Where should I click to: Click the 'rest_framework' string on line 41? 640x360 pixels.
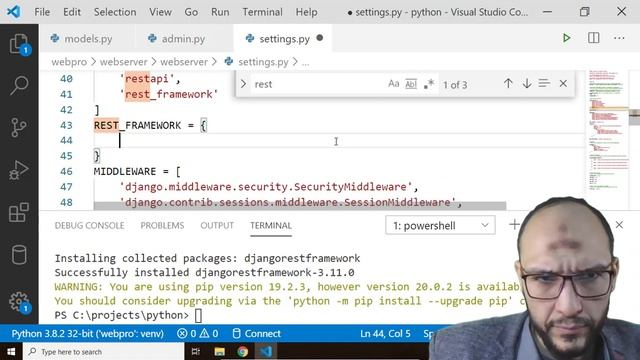point(169,94)
